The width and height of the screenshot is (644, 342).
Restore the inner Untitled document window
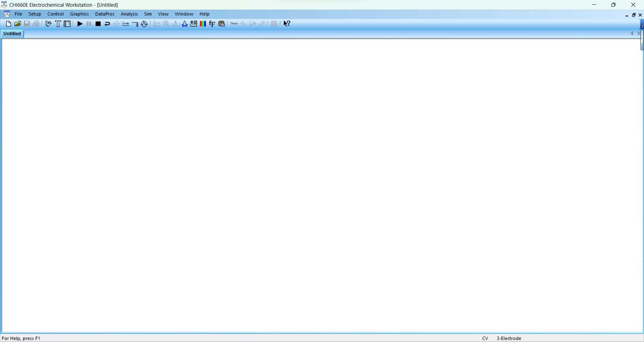point(634,15)
